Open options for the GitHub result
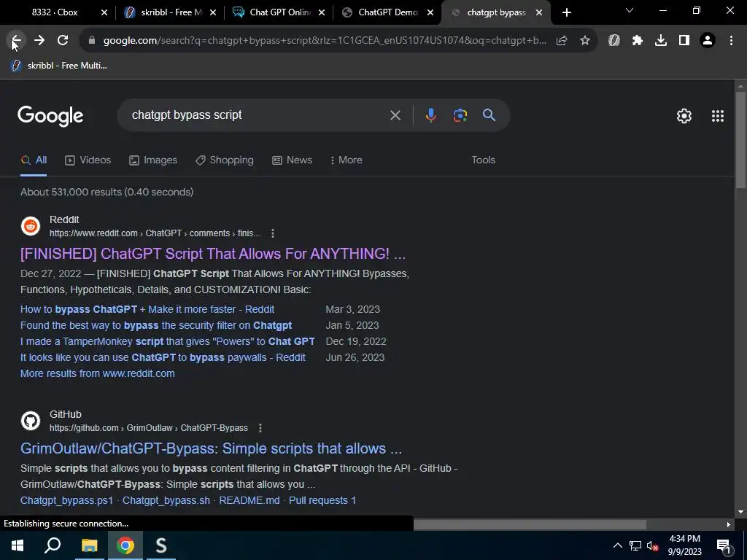Viewport: 747px width, 560px height. coord(260,428)
